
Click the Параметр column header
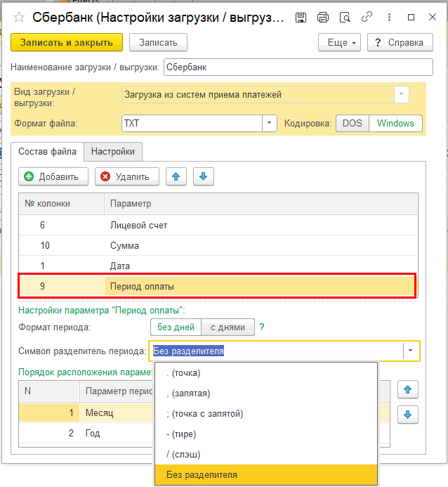(261, 204)
